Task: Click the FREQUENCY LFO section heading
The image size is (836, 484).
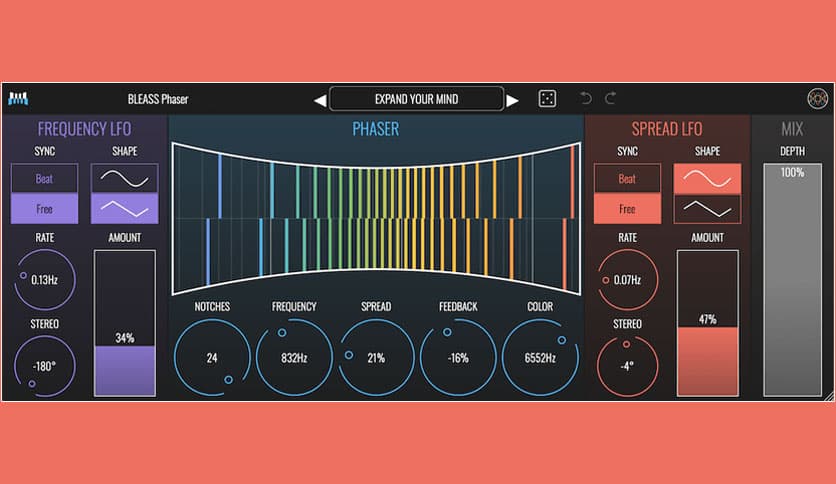Action: (84, 129)
